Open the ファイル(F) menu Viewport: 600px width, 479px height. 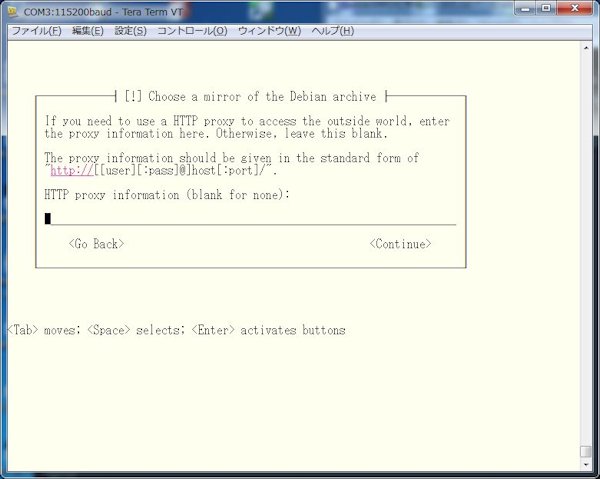pyautogui.click(x=36, y=31)
